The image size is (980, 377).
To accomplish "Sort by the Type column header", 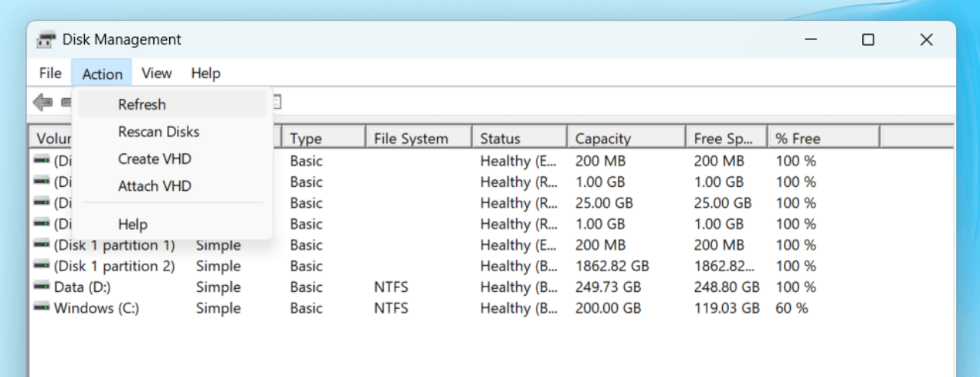I will (324, 139).
